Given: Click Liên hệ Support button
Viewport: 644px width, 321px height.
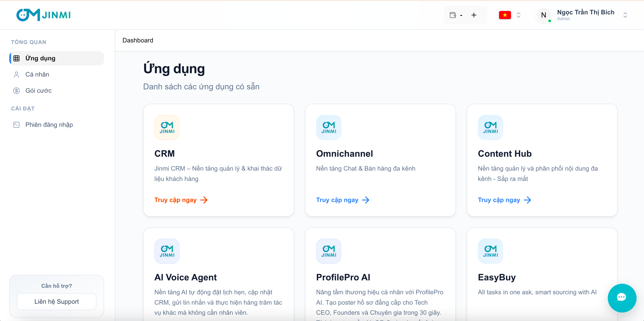Looking at the screenshot, I should (57, 302).
